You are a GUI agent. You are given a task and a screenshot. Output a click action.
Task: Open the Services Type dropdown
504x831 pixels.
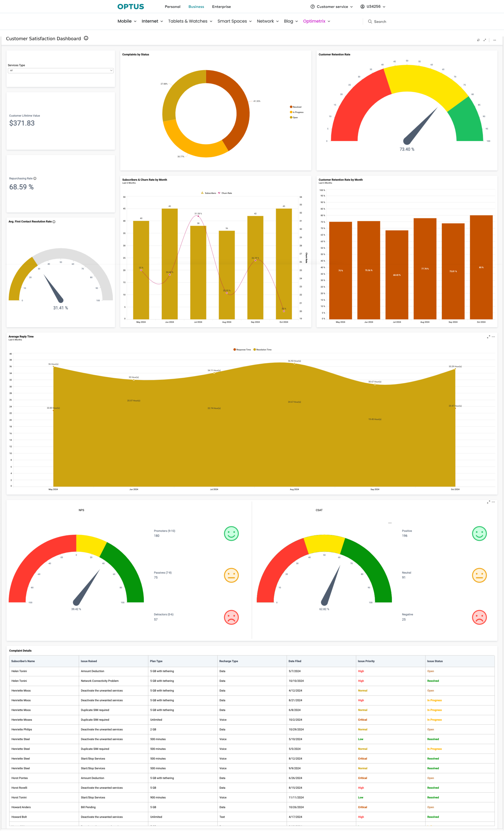click(x=61, y=71)
